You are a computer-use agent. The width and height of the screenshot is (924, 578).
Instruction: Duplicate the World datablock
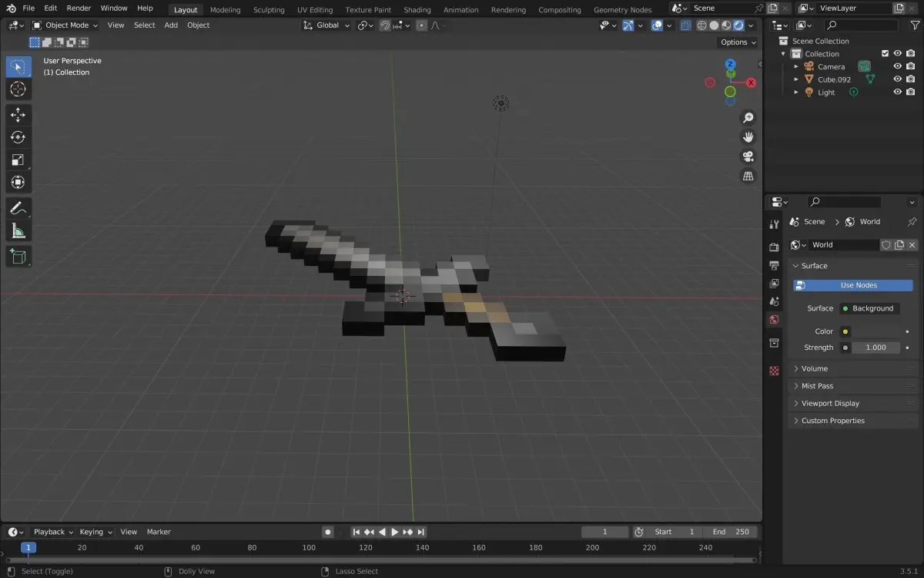pos(899,245)
